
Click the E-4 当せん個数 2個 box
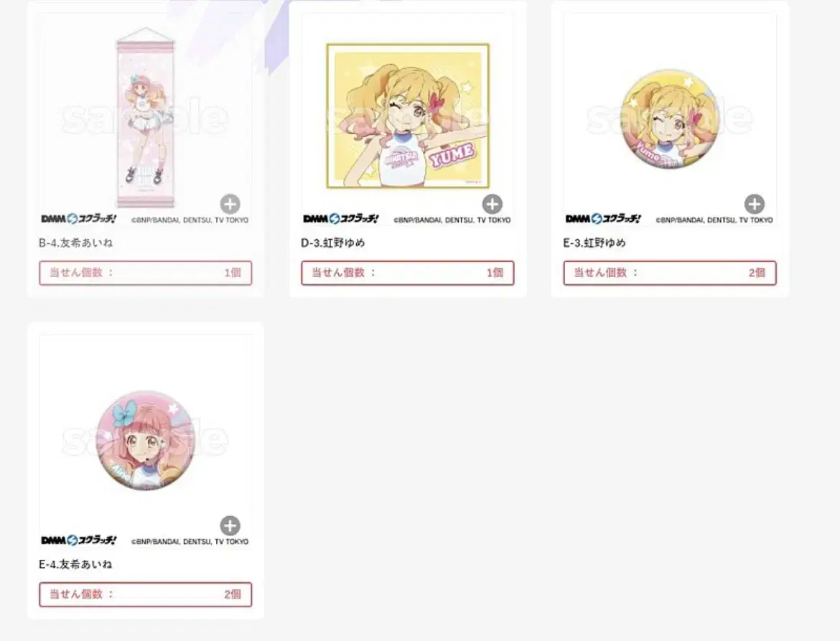[146, 594]
